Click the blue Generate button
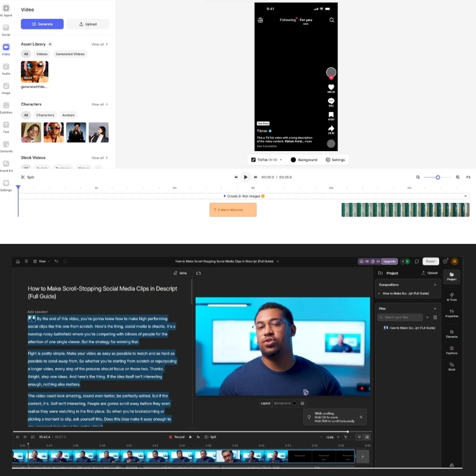Viewport: 476px width, 476px height. coord(42,24)
